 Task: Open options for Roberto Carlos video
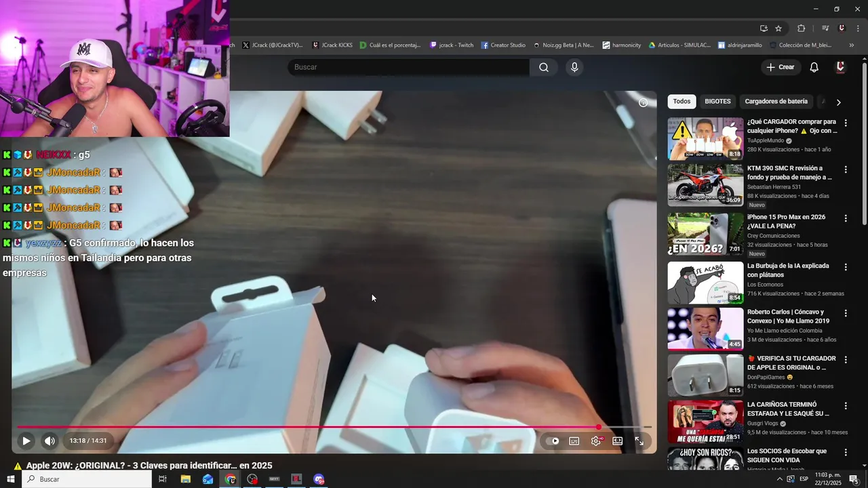coord(846,313)
